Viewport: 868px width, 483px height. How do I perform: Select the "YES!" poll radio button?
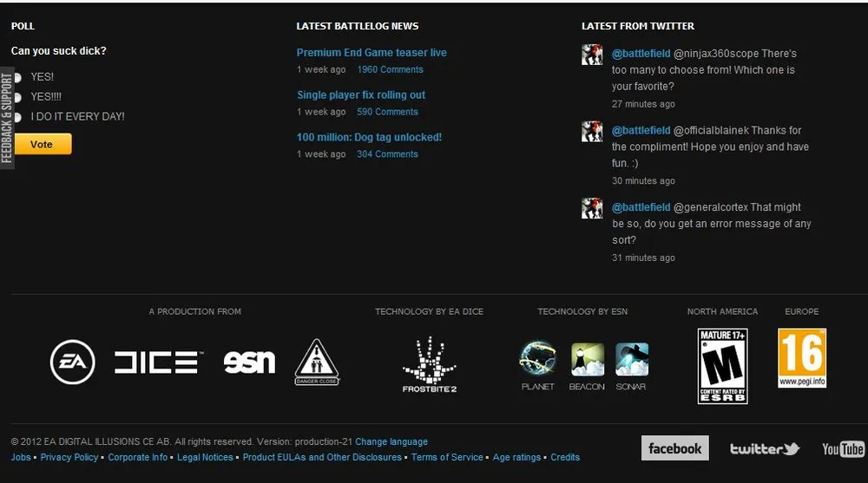tap(17, 77)
